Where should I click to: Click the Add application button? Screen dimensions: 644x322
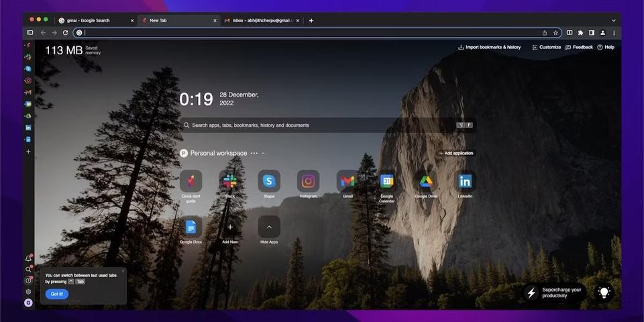point(456,153)
